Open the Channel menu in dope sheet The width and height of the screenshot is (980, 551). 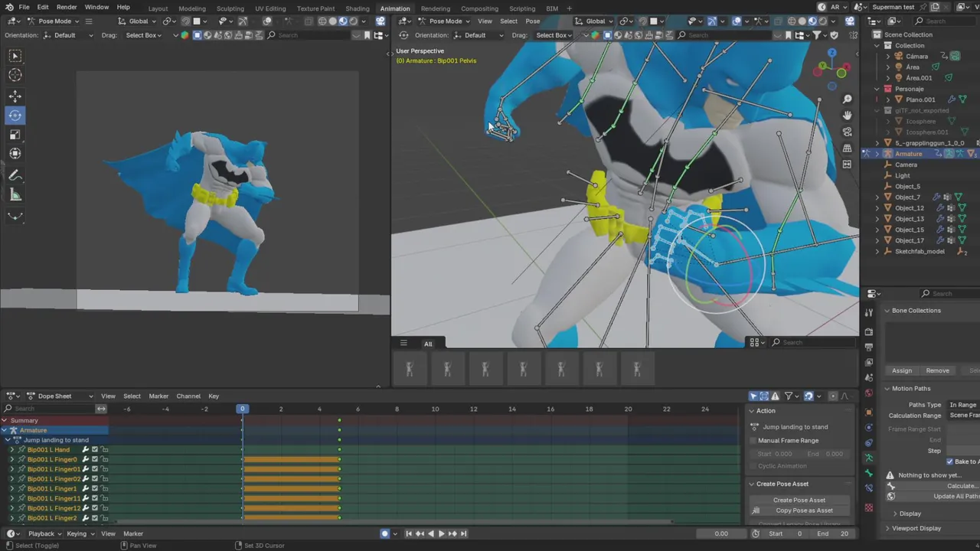click(188, 396)
